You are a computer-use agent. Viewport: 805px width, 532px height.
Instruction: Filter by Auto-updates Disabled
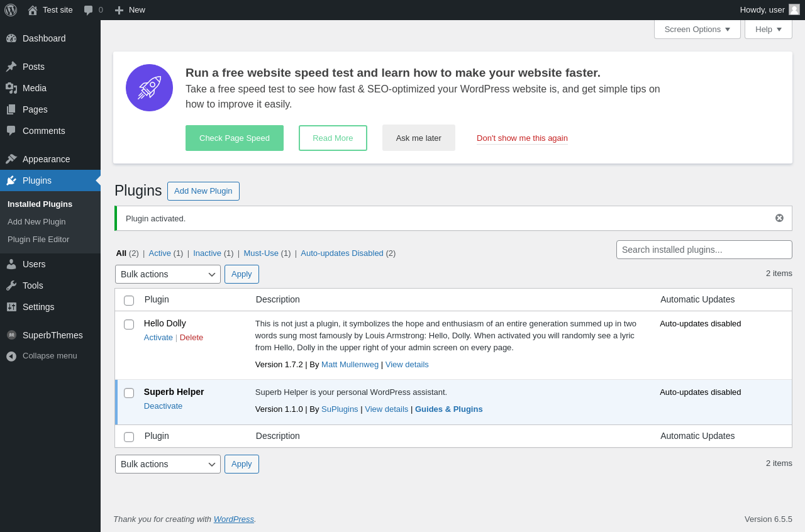[x=342, y=253]
